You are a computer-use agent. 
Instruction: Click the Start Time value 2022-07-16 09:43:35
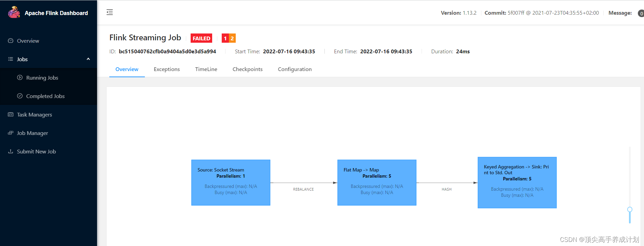click(x=289, y=52)
